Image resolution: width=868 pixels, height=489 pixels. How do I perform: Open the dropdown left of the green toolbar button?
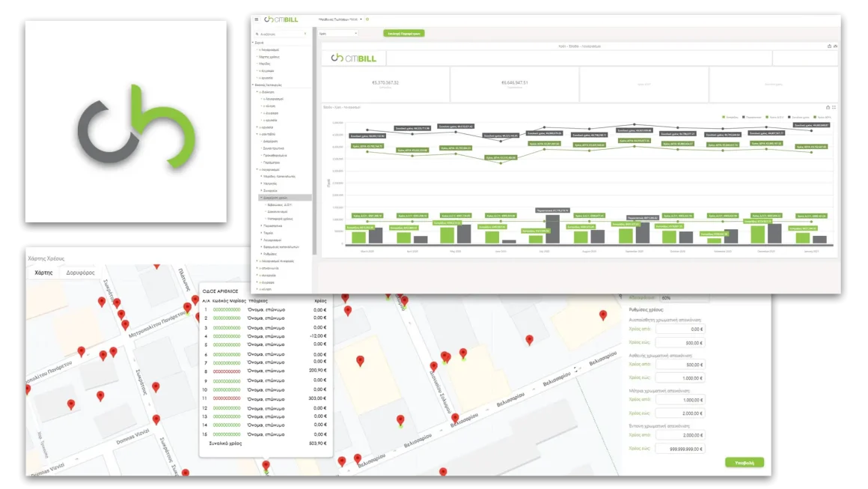337,34
